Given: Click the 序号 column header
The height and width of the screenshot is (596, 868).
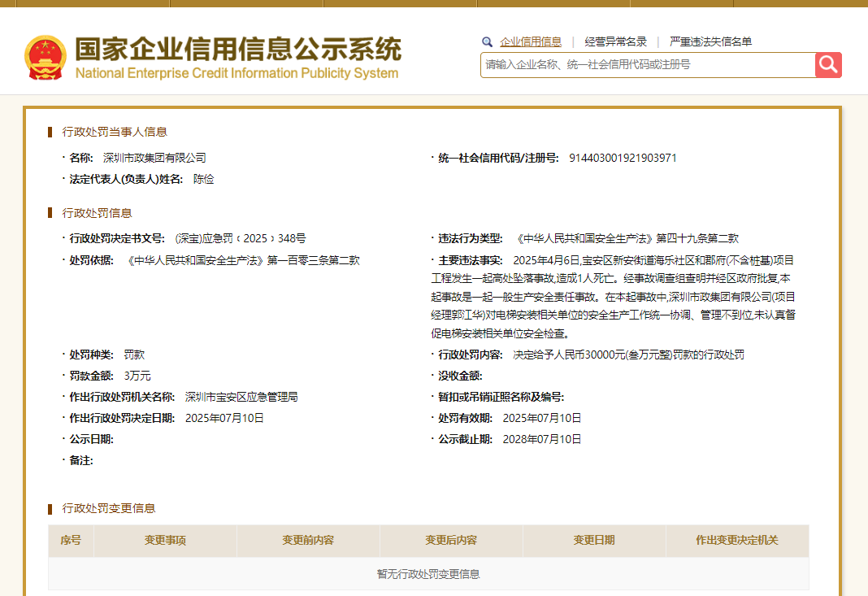Looking at the screenshot, I should [x=71, y=540].
